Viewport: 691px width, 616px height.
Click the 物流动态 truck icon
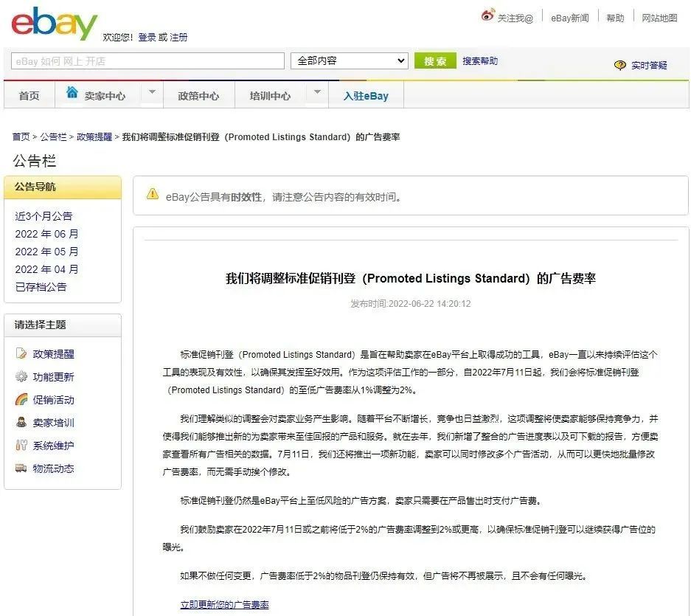[21, 468]
